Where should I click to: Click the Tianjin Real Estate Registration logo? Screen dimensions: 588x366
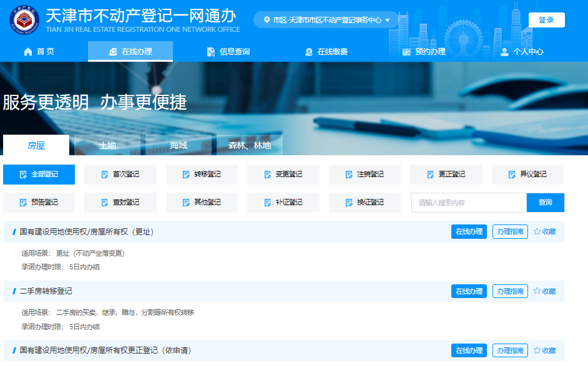(x=24, y=21)
